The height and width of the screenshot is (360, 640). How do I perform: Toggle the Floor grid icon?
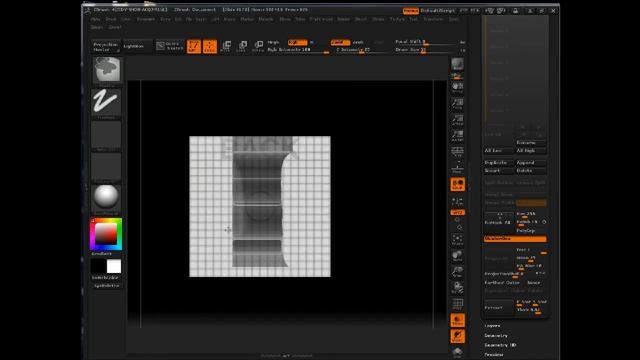click(x=458, y=168)
